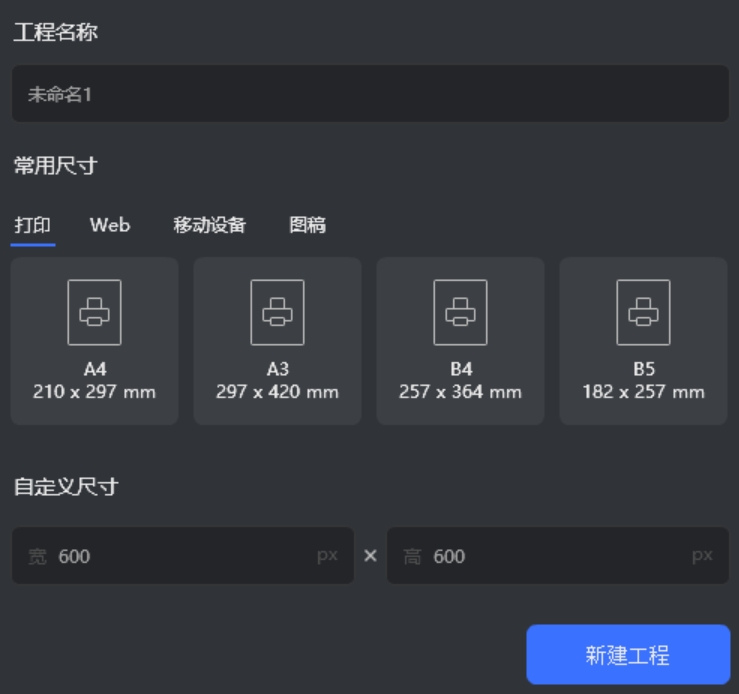Click the px unit in height field
Image resolution: width=739 pixels, height=694 pixels.
[702, 556]
